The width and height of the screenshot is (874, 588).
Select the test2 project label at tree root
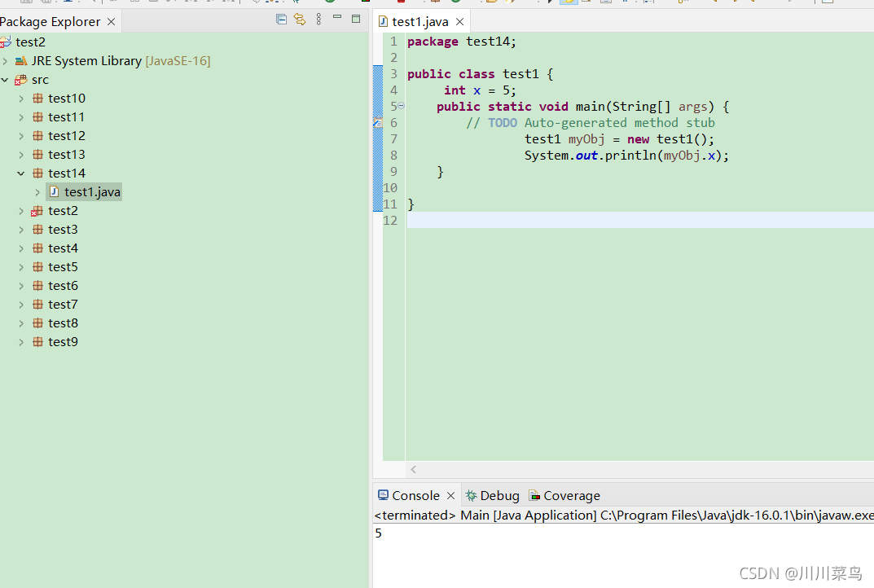tap(31, 42)
